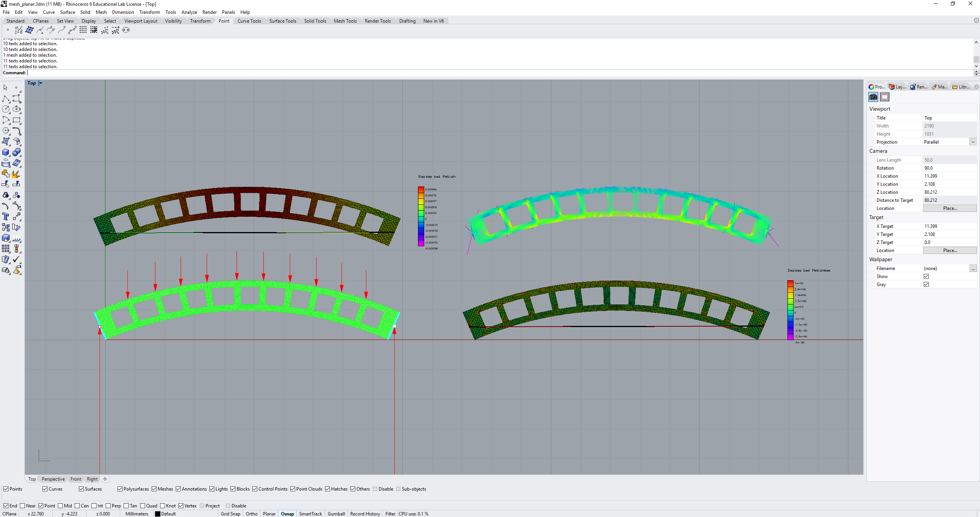Open the Projection dropdown
Viewport: 980px width, 517px height.
tap(973, 142)
